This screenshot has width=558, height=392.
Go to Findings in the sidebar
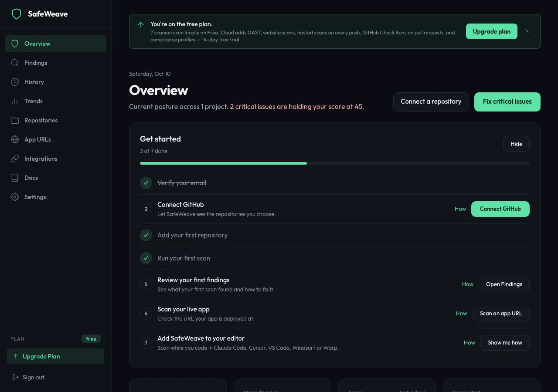tap(55, 63)
